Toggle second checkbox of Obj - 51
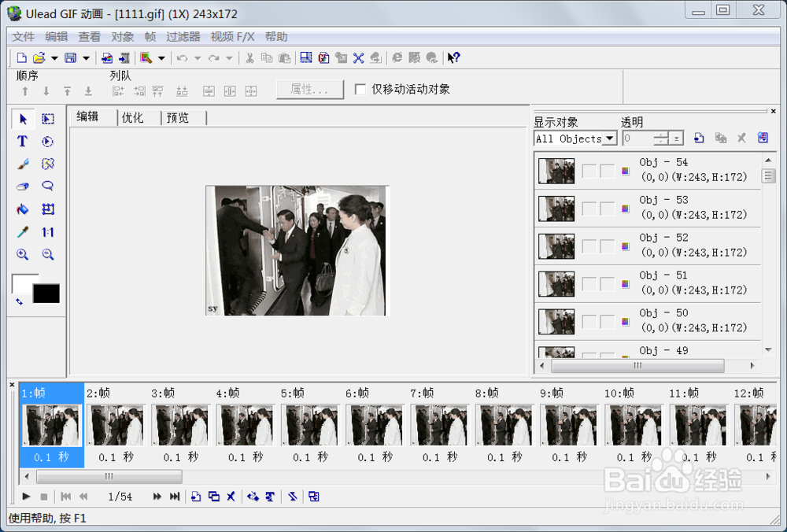787x532 pixels. point(608,284)
